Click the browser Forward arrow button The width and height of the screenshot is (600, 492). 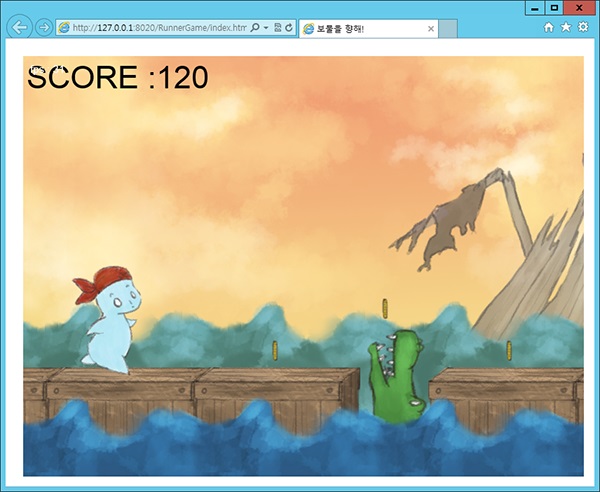tap(43, 28)
